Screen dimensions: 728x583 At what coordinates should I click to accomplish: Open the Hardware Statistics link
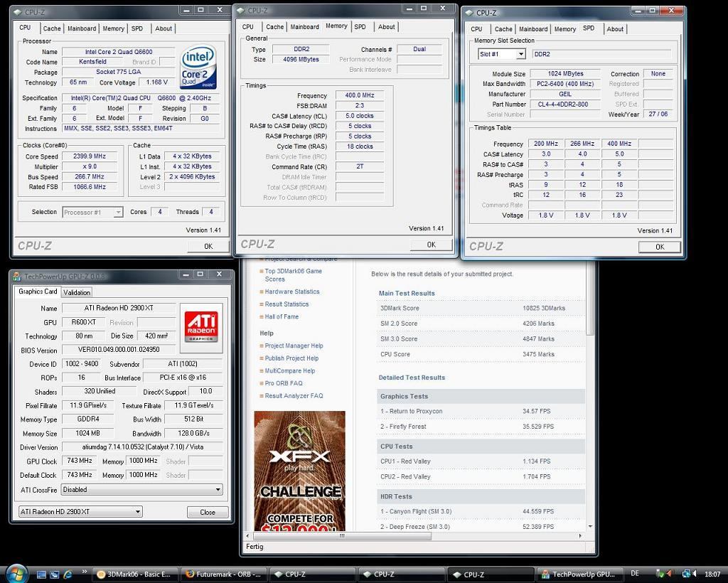pos(292,291)
